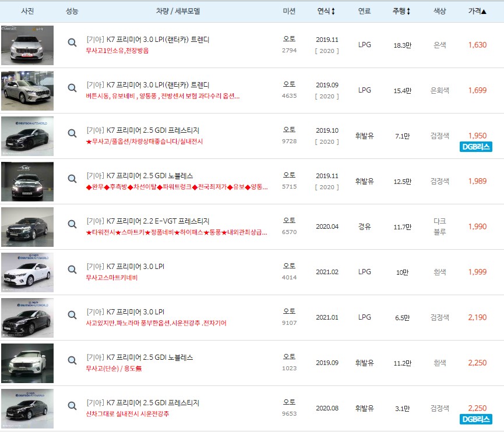Click the 차량 / 세부모델 column header
This screenshot has height=432, width=504.
pyautogui.click(x=178, y=11)
